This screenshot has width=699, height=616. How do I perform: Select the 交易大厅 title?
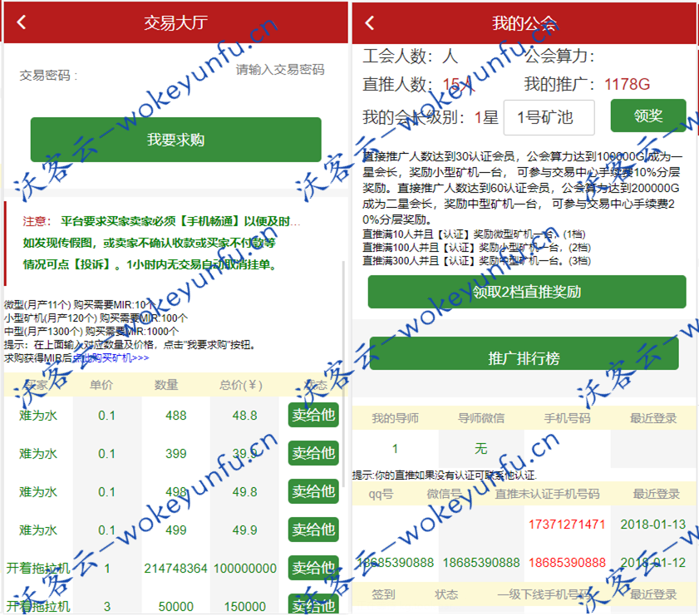(175, 22)
